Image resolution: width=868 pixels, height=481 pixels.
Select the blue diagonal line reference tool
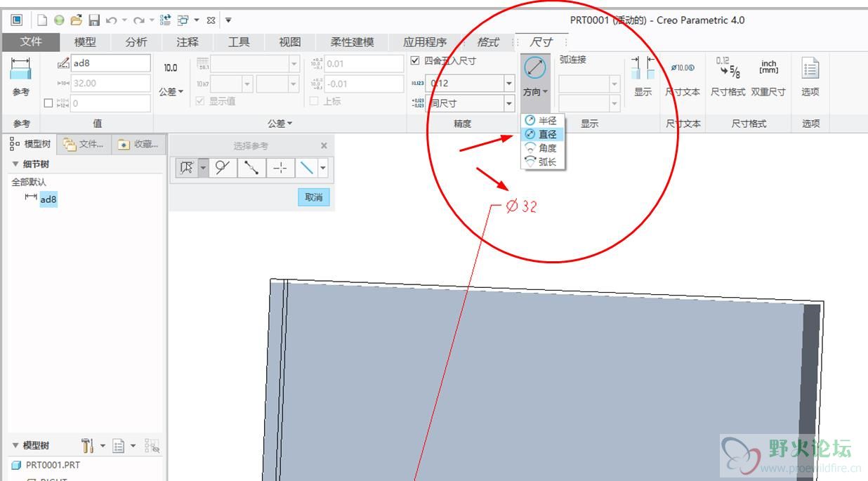click(306, 168)
